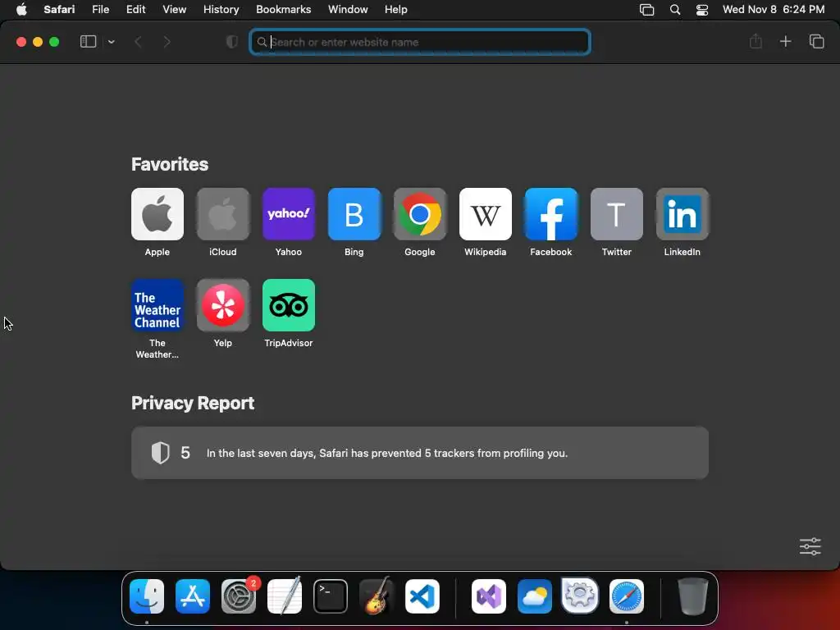Open Visual Studio from the Dock

489,596
